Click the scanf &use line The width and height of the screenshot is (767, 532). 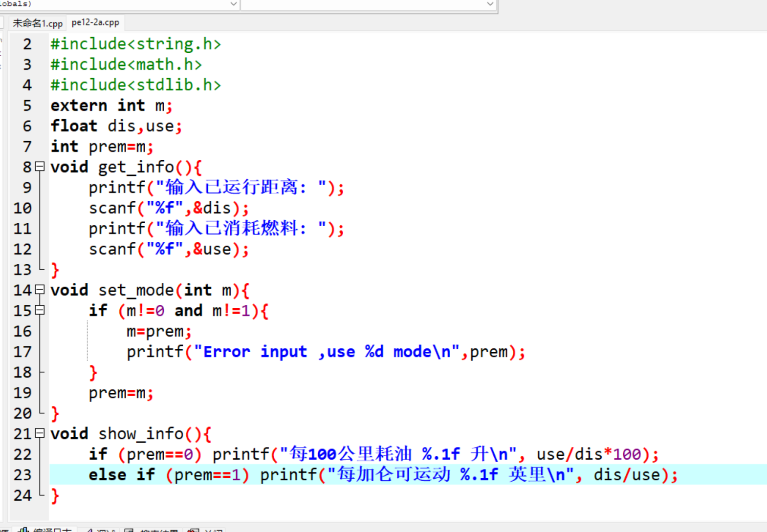[x=169, y=249]
